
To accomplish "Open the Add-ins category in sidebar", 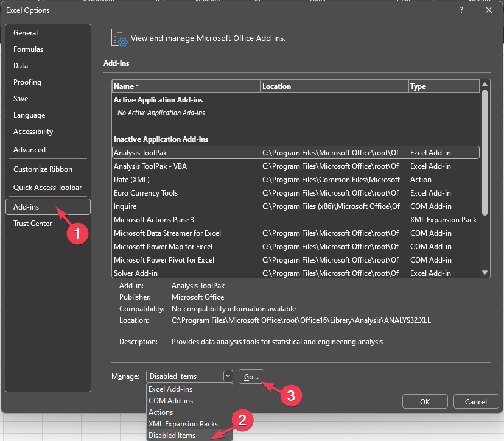I will coord(26,207).
